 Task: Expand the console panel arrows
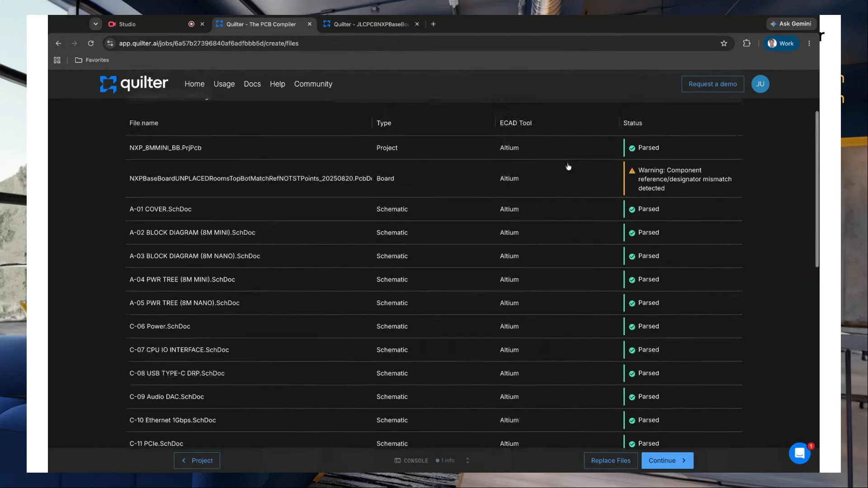(x=467, y=460)
